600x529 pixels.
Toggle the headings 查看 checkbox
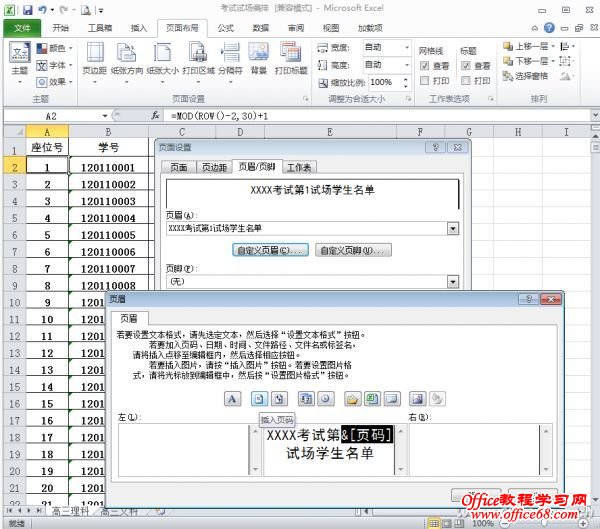(x=466, y=65)
